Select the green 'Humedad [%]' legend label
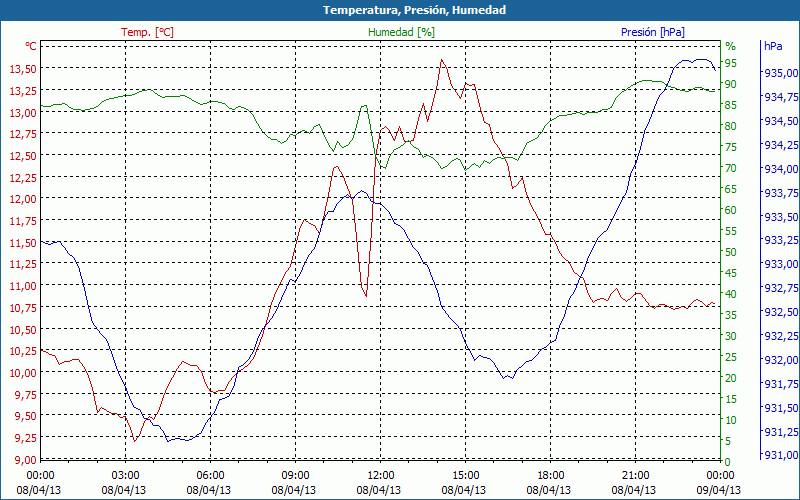Screen dimensions: 800x500 [401, 32]
